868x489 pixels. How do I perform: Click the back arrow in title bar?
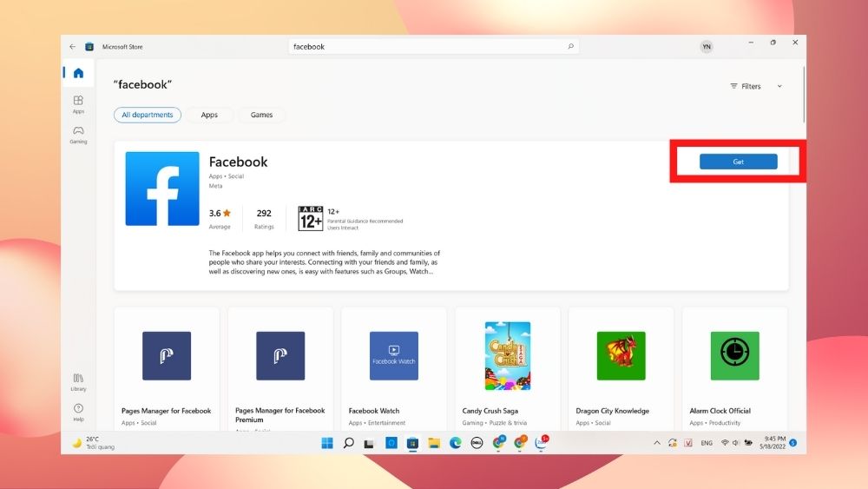pos(72,46)
